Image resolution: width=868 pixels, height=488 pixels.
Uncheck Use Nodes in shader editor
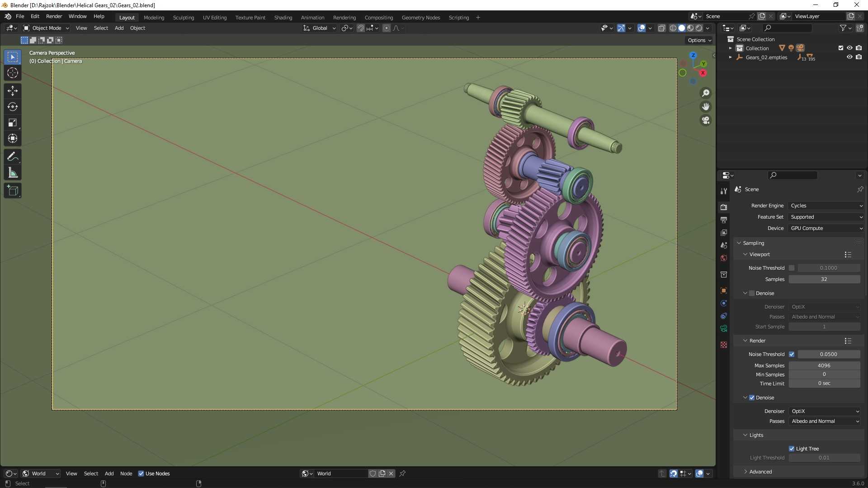coord(141,474)
